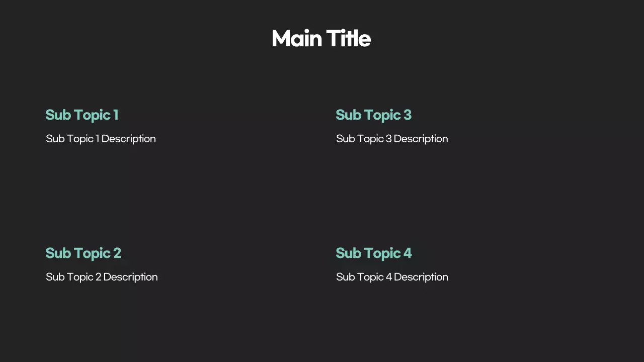Screen dimensions: 644x362
Task: Click the Sub Topic 1 Description text
Action: click(x=101, y=139)
